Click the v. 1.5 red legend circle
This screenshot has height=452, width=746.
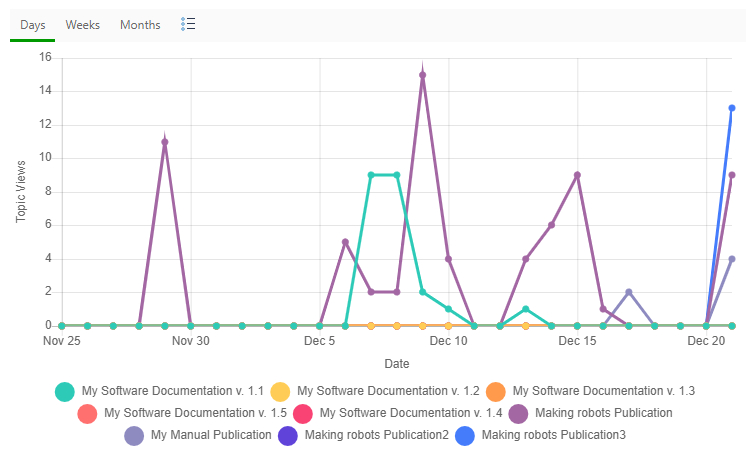pyautogui.click(x=88, y=413)
